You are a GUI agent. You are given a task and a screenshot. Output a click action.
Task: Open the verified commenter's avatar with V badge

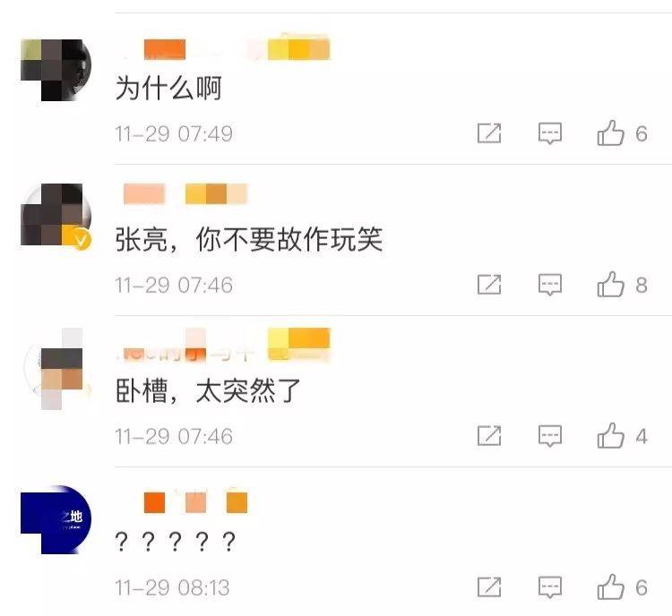point(56,215)
